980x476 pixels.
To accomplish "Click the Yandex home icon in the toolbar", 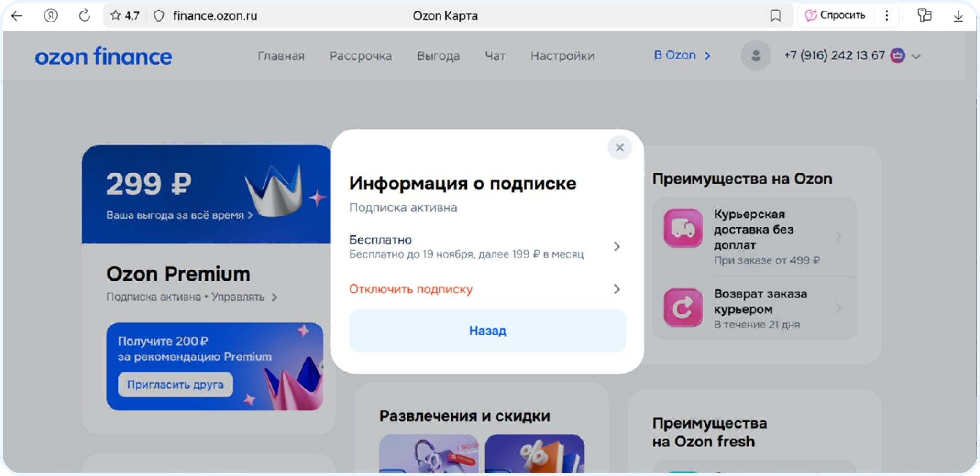I will pyautogui.click(x=51, y=16).
